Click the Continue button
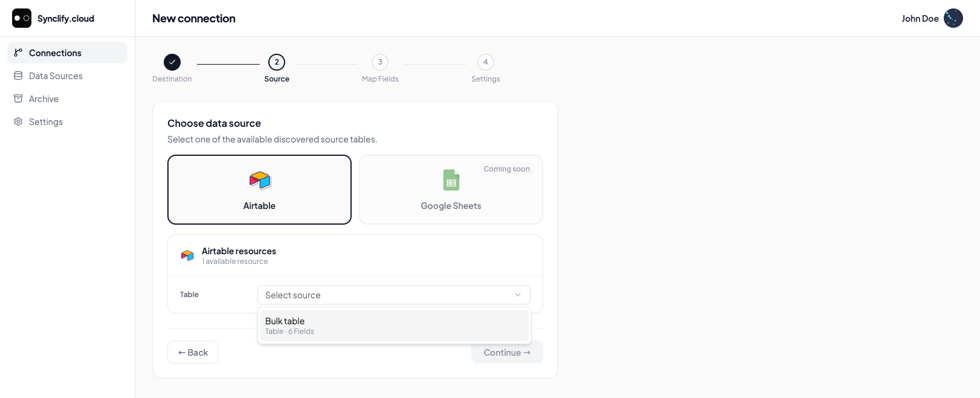This screenshot has width=980, height=398. tap(507, 352)
